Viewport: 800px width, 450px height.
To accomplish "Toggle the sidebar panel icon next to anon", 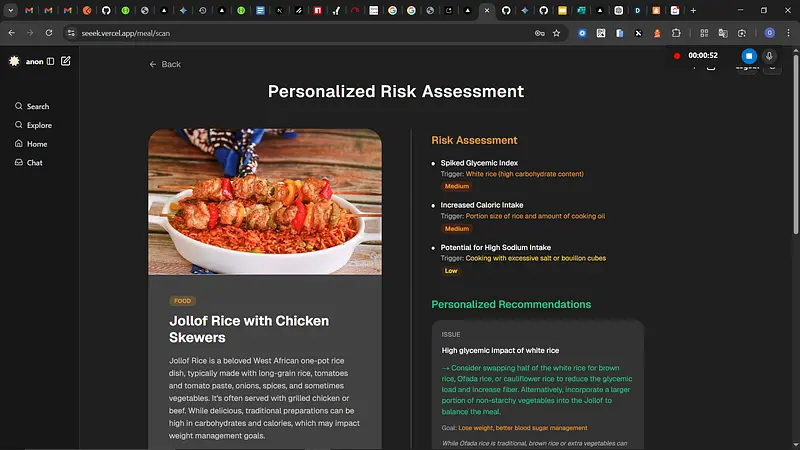I will tap(51, 61).
